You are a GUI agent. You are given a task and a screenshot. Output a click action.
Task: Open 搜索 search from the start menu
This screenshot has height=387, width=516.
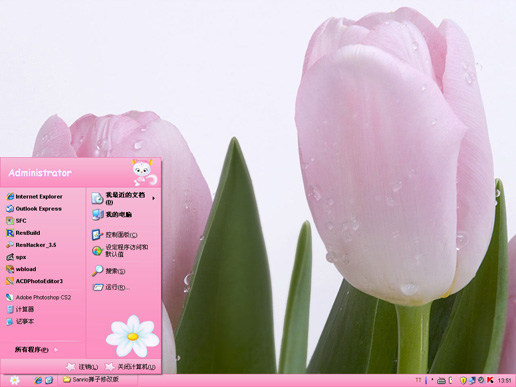click(109, 271)
